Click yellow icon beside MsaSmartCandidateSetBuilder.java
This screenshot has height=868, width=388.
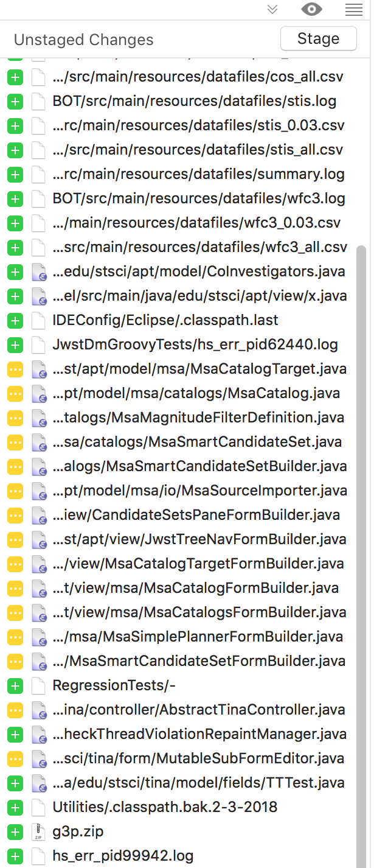pyautogui.click(x=15, y=467)
